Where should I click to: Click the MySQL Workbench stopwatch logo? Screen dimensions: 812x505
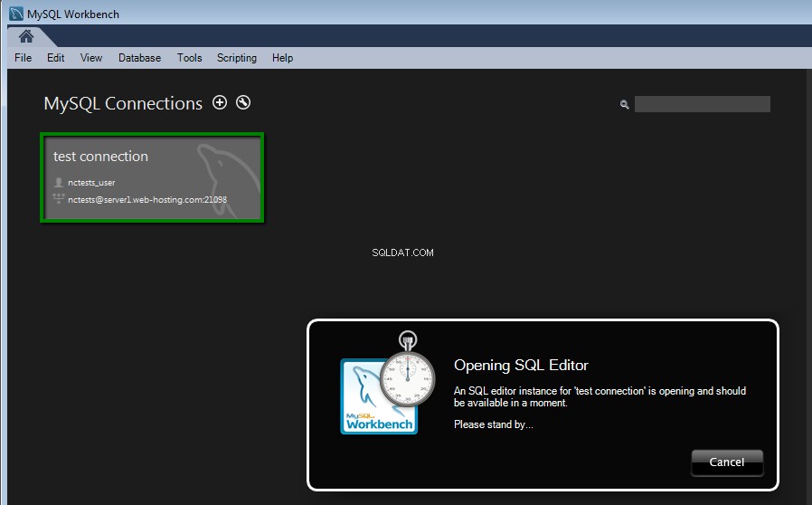pyautogui.click(x=387, y=383)
